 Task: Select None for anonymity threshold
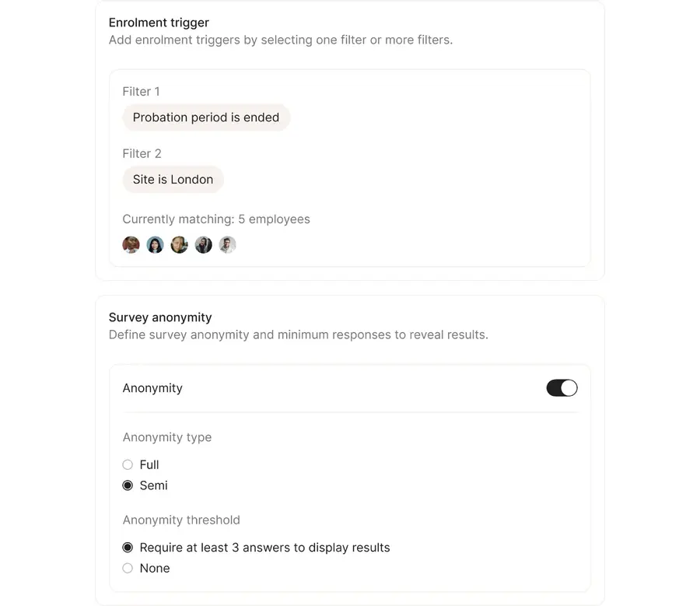click(128, 569)
